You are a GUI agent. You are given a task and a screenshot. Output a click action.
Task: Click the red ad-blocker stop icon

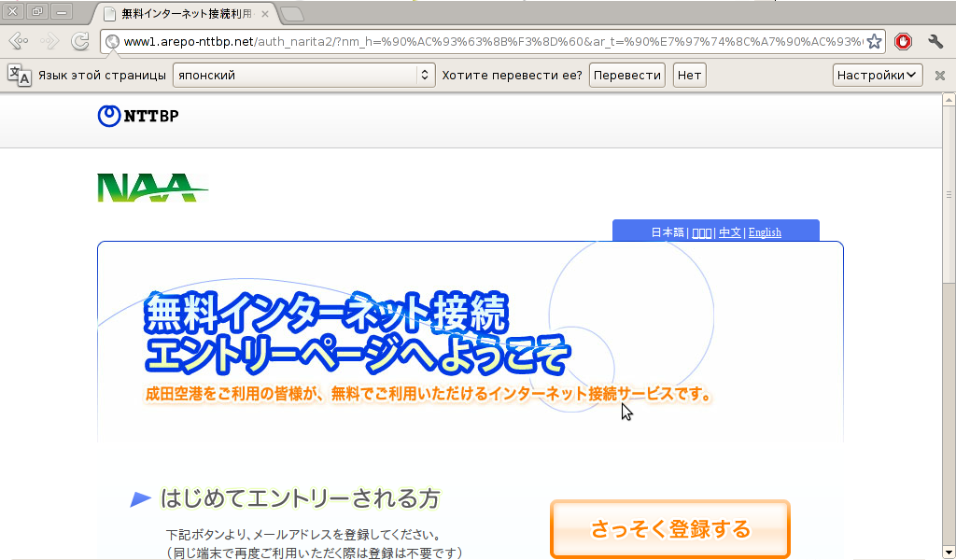(x=903, y=41)
